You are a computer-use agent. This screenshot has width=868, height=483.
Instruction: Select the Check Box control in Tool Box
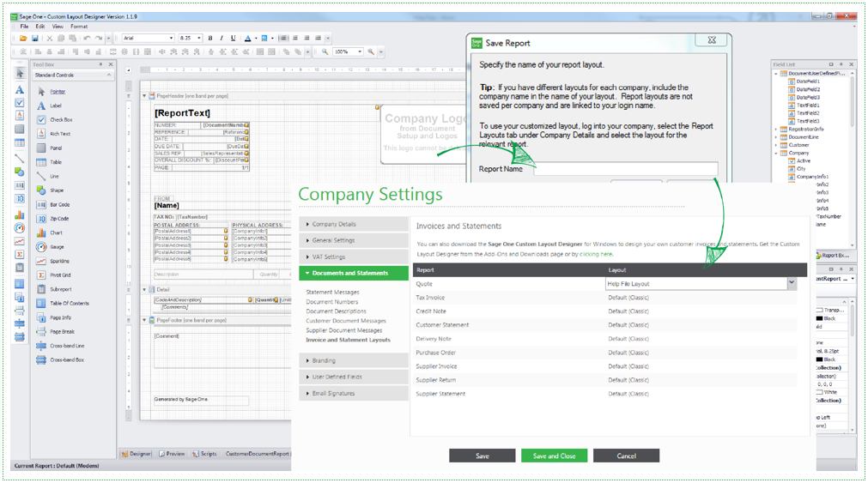click(54, 120)
